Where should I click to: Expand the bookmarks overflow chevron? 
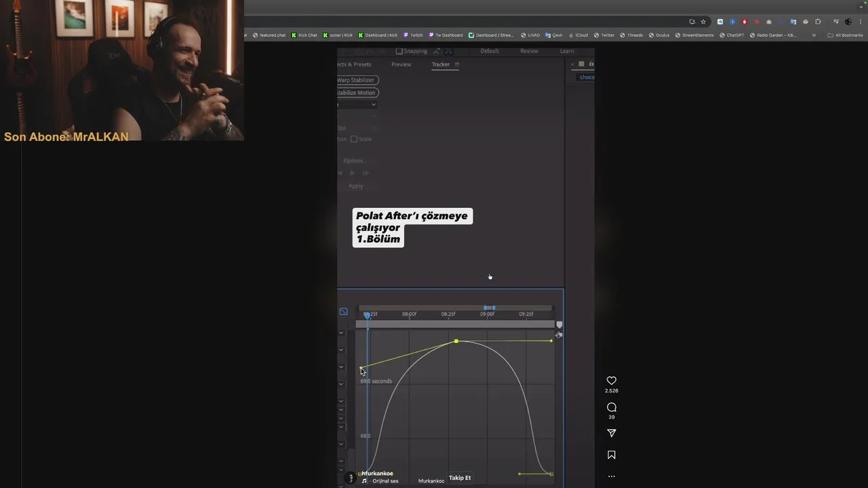[814, 35]
